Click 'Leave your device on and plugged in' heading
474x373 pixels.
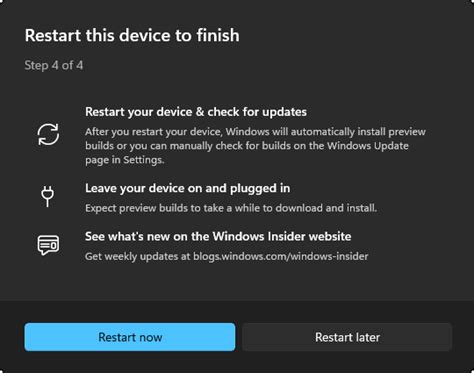(x=187, y=188)
